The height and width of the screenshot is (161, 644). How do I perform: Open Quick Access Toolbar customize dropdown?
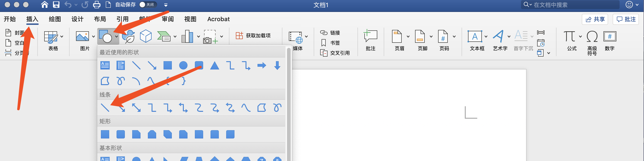tap(166, 5)
